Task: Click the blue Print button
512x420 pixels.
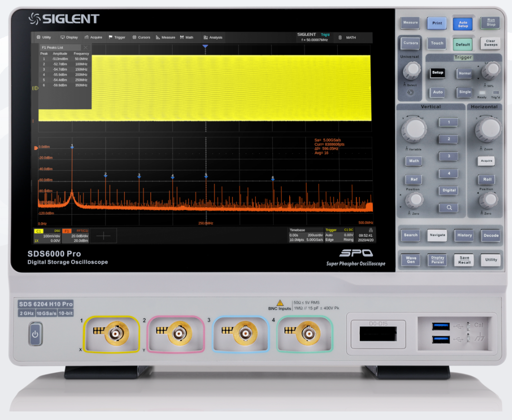Action: 437,23
